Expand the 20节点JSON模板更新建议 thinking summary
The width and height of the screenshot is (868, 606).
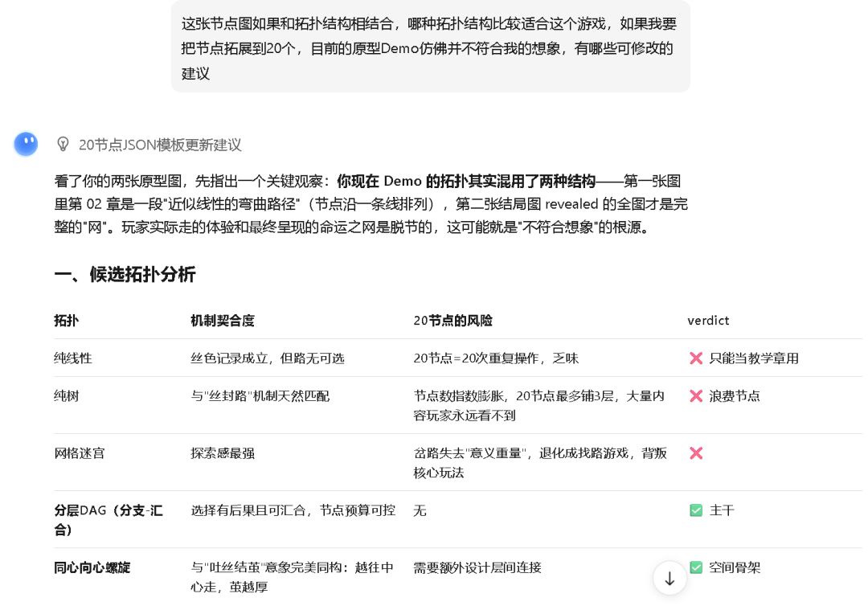pos(160,145)
